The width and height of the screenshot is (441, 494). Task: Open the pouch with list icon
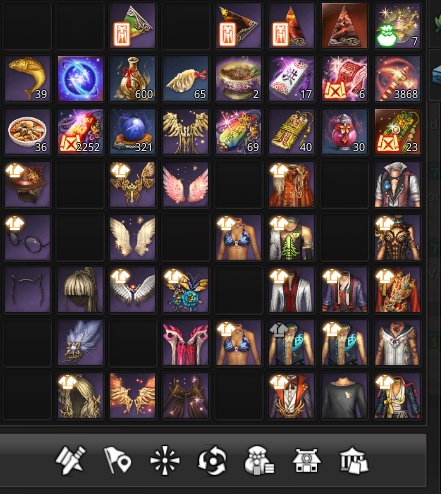point(259,460)
